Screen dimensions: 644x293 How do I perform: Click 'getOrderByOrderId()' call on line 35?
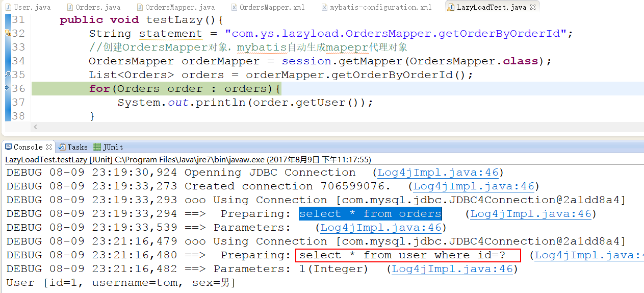click(399, 75)
